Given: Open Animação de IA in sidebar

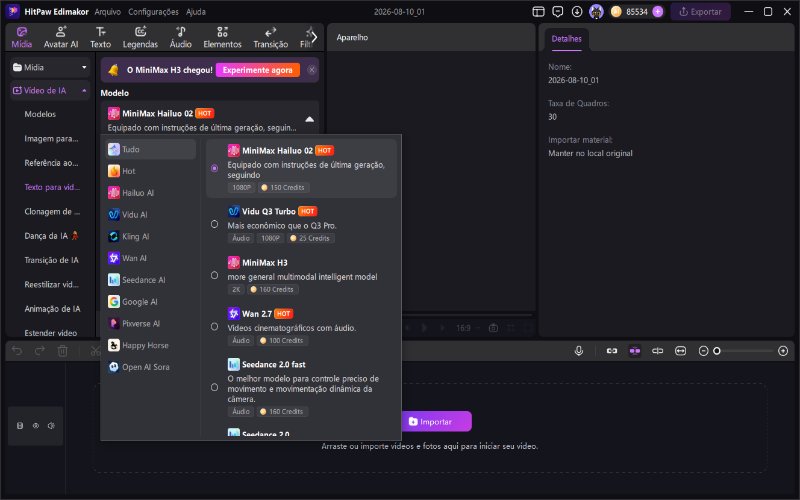Looking at the screenshot, I should [x=52, y=309].
